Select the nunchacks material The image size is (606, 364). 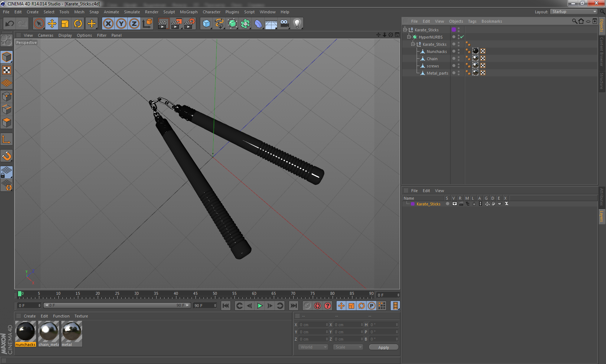coord(26,334)
